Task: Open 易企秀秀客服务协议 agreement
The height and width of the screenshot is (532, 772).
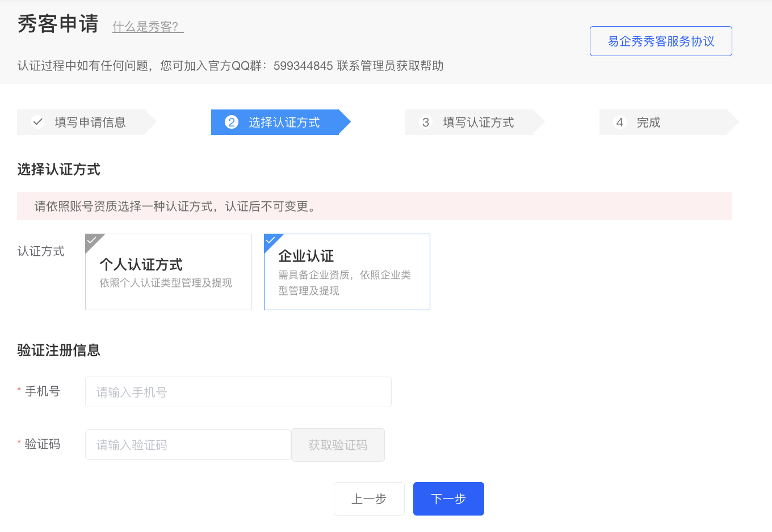Action: pyautogui.click(x=661, y=41)
